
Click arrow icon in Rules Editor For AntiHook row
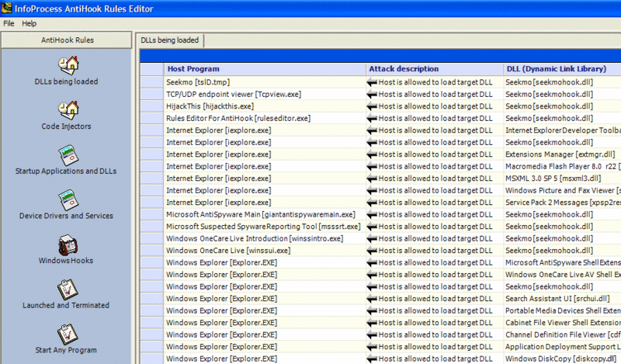(372, 119)
